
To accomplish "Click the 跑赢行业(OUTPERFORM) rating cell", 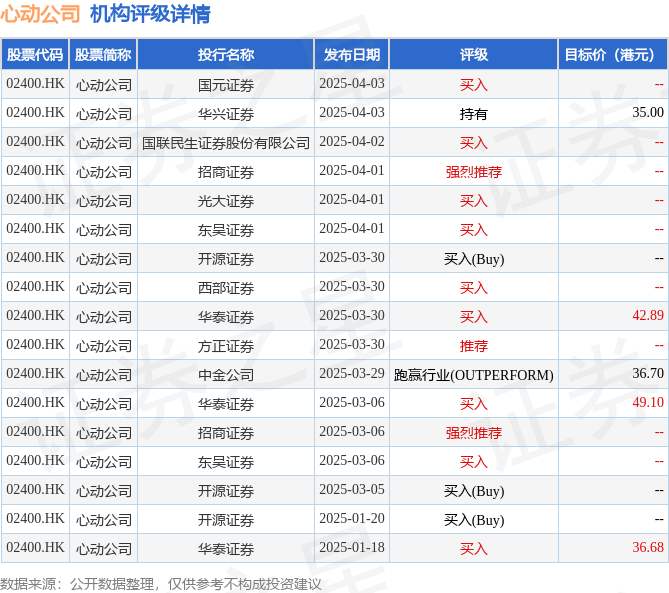I will point(474,375).
